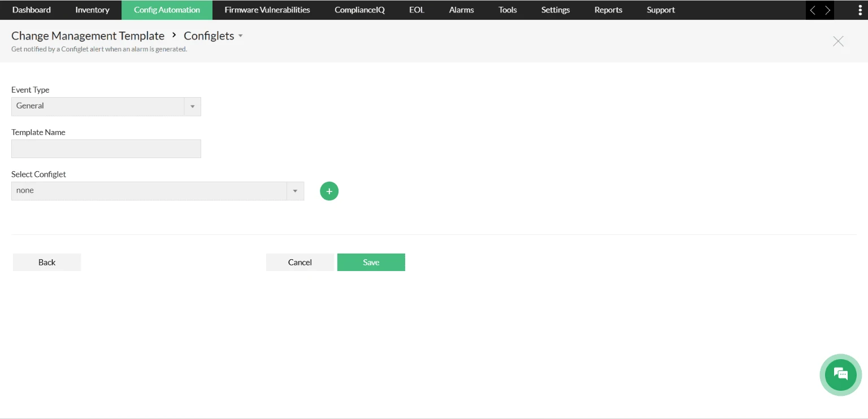The height and width of the screenshot is (419, 868).
Task: Expand the Event Type dropdown arrow
Action: pos(192,107)
